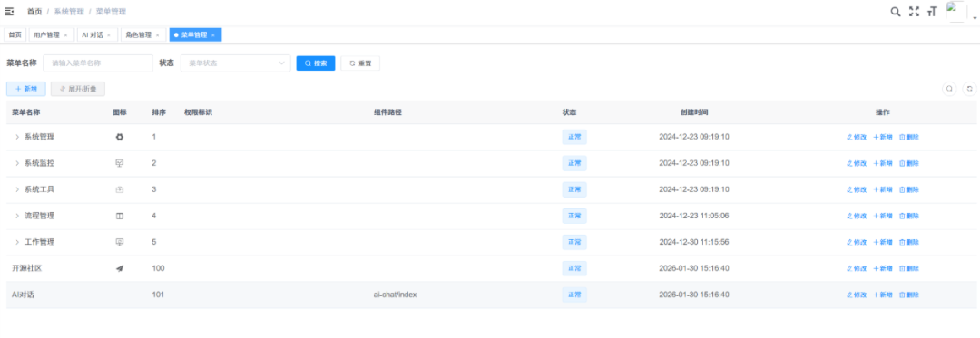The image size is (980, 338).
Task: Click the 重置 button
Action: pos(360,63)
